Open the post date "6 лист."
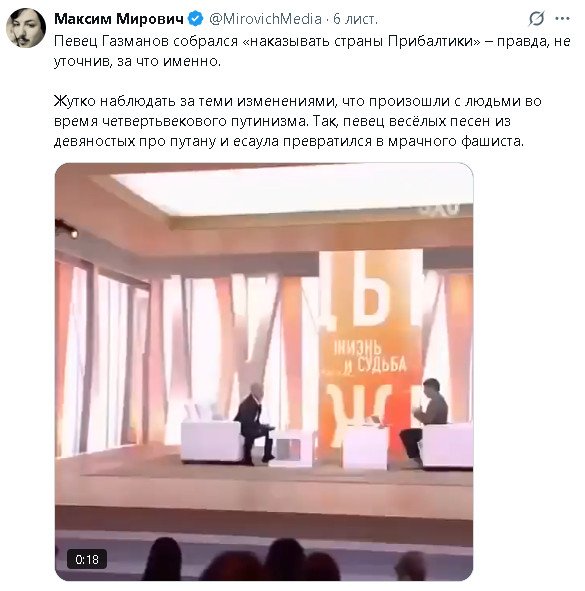 pyautogui.click(x=355, y=18)
